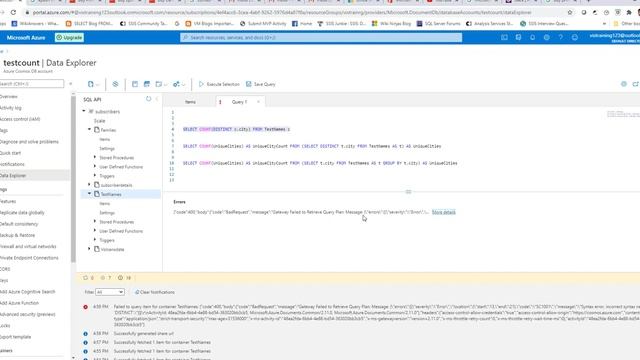Expand User Defined Functions under Families
Image resolution: width=640 pixels, height=360 pixels.
(x=95, y=167)
